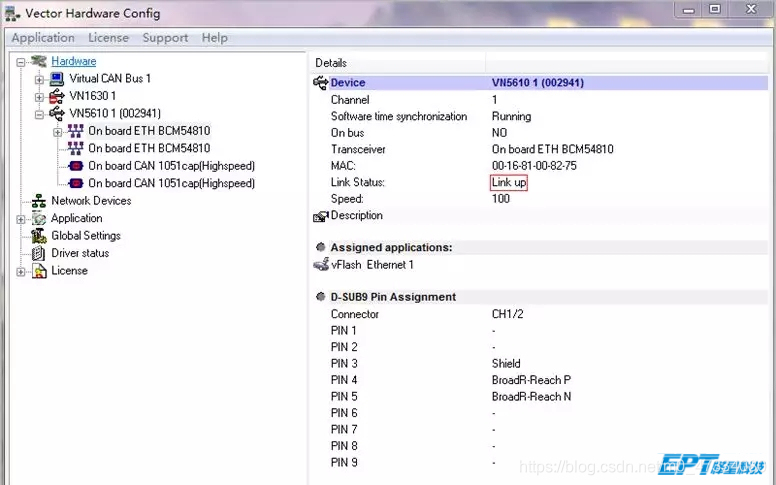Click the Hardware root link

point(74,61)
